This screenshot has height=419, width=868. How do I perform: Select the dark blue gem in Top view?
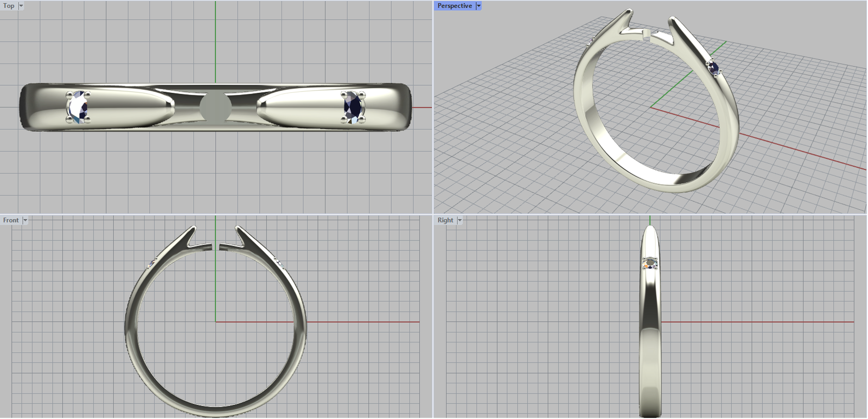click(x=354, y=106)
